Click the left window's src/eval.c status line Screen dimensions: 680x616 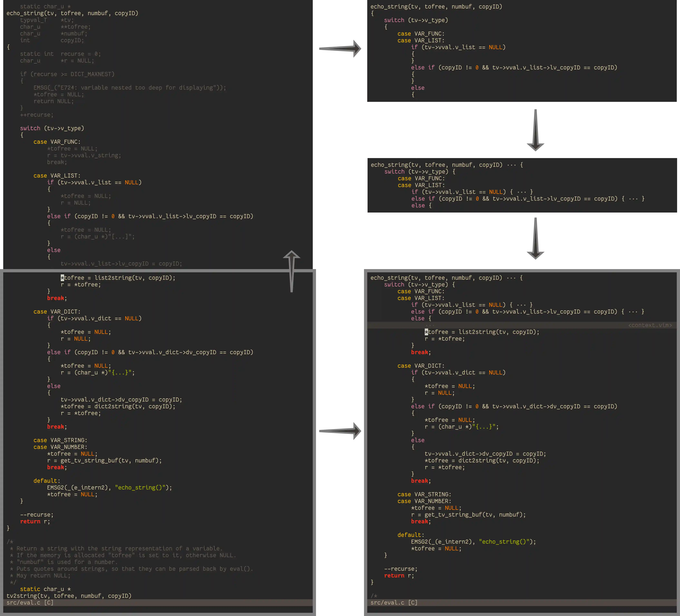click(30, 602)
